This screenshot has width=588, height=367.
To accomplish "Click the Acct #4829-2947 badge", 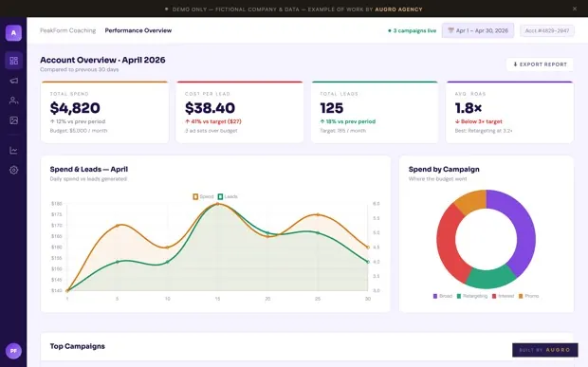I will pyautogui.click(x=547, y=30).
